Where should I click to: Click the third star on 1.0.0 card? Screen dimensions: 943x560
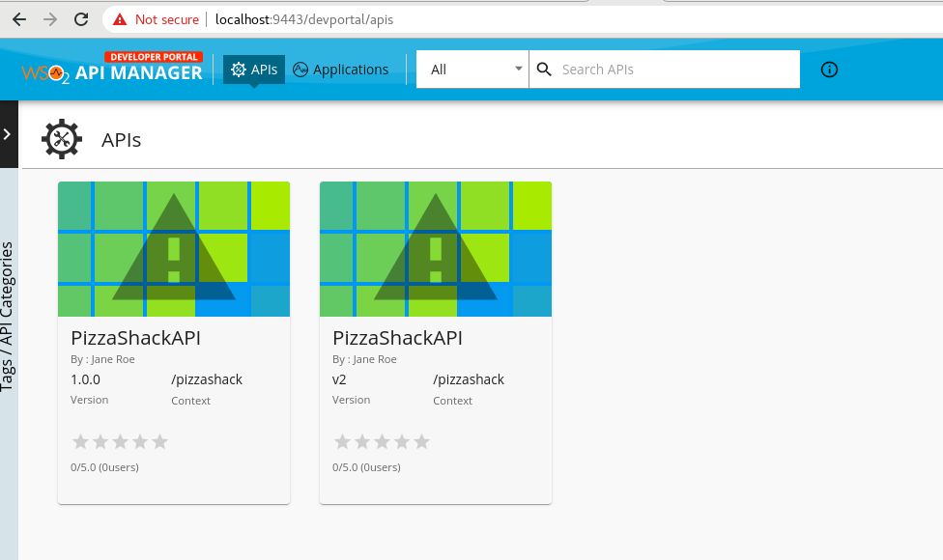click(x=120, y=442)
